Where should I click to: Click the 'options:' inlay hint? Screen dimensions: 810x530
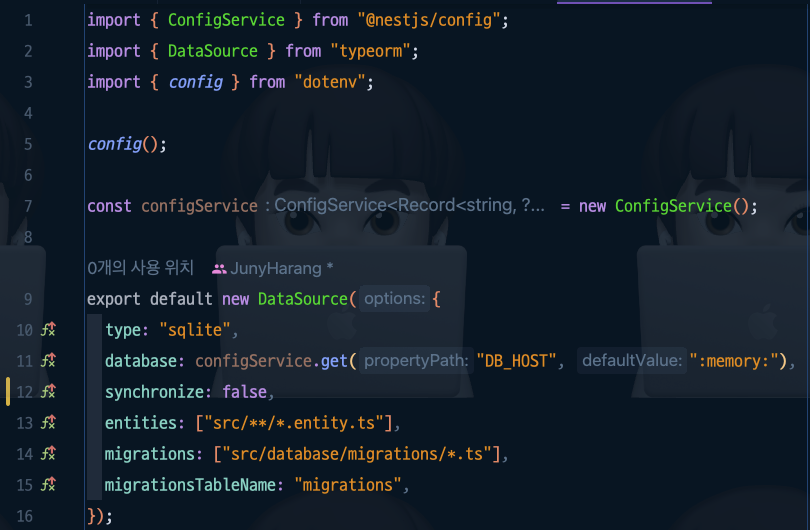pyautogui.click(x=395, y=299)
